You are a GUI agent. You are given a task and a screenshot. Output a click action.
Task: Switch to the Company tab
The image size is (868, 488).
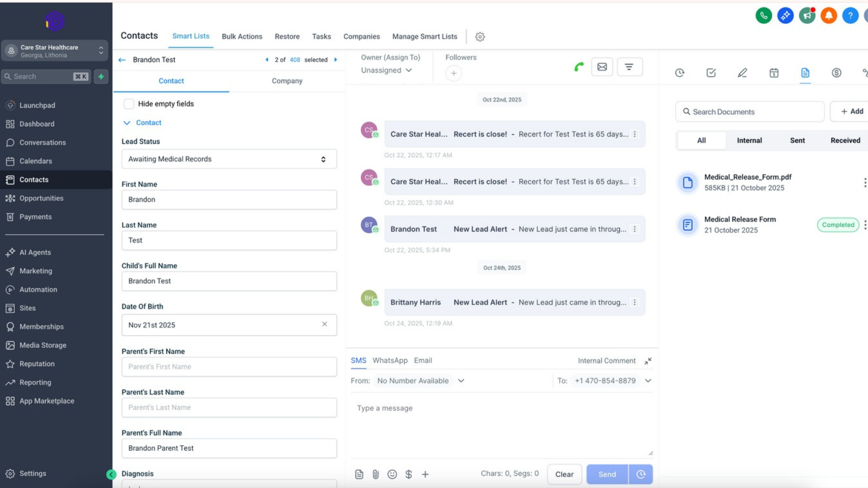[x=287, y=81]
